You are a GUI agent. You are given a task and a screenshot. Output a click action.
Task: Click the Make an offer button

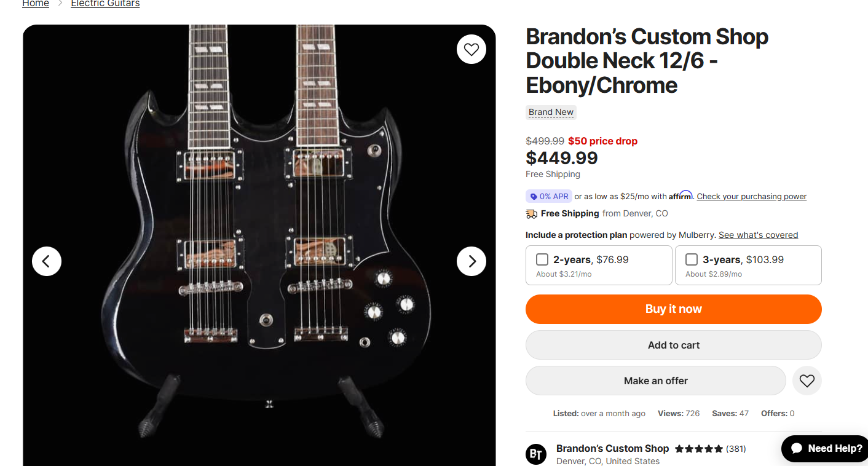click(656, 381)
